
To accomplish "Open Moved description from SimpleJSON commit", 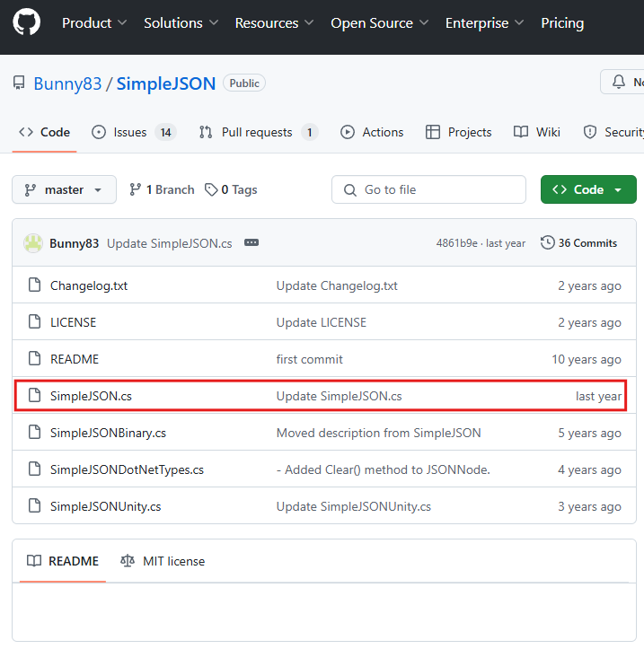I will (x=378, y=433).
